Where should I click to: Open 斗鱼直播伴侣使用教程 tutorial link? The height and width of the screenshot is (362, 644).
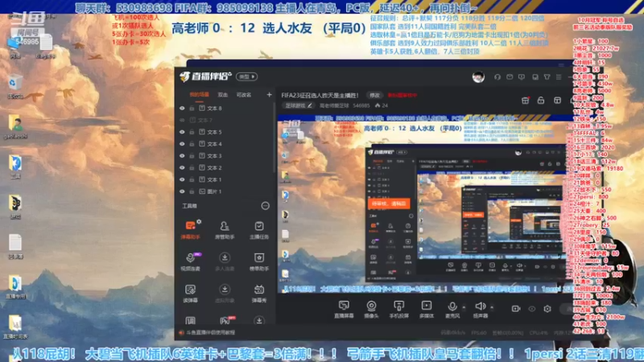(211, 332)
